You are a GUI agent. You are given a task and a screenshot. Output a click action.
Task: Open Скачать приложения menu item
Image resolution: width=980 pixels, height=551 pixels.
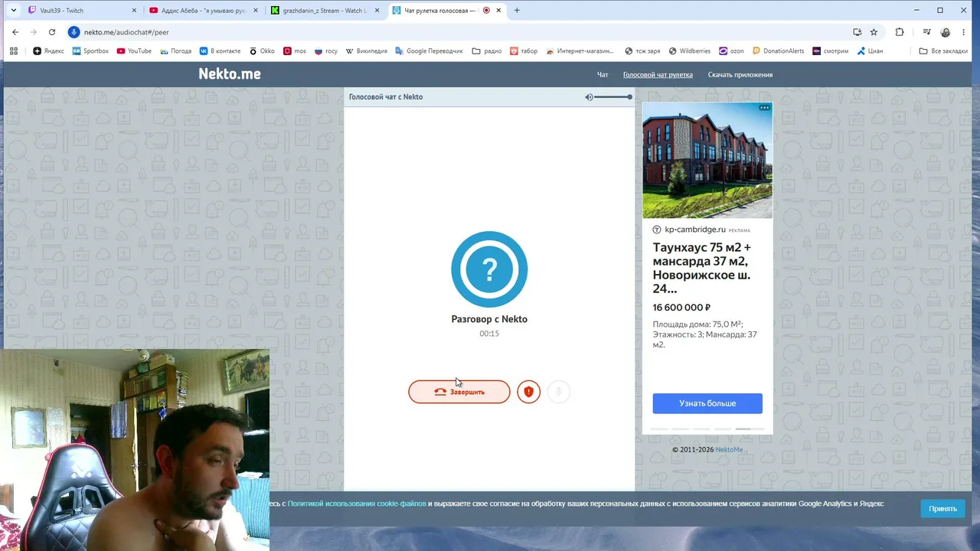click(740, 75)
